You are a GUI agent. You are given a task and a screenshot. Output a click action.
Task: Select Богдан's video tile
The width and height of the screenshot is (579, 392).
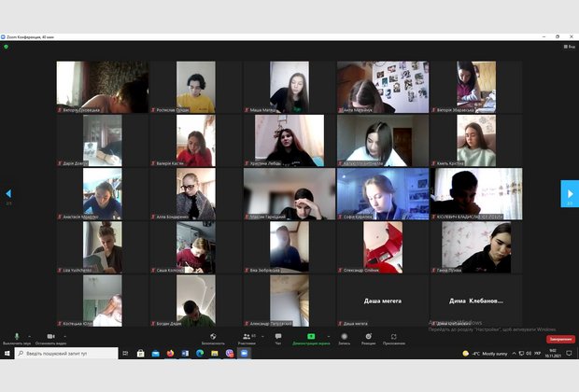[x=196, y=301]
